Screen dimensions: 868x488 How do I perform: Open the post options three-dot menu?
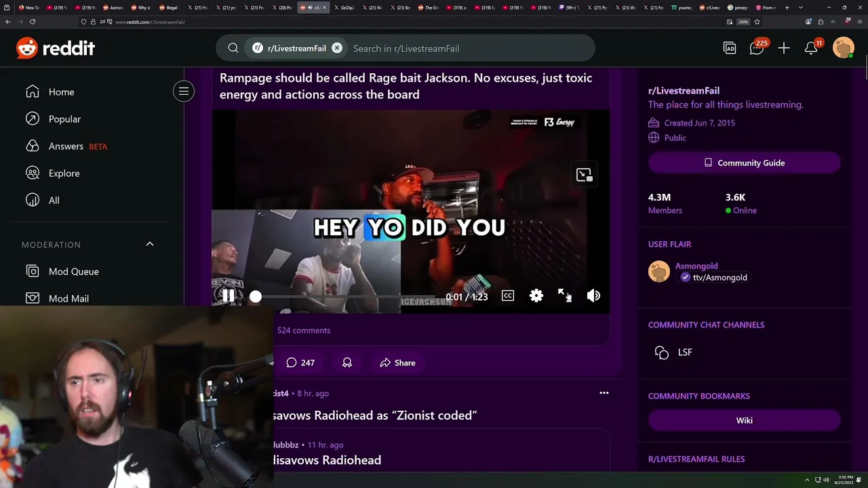(x=604, y=393)
